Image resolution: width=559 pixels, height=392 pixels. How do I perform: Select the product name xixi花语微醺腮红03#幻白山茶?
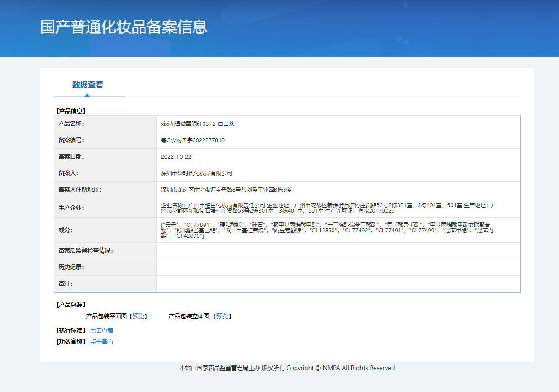point(198,124)
